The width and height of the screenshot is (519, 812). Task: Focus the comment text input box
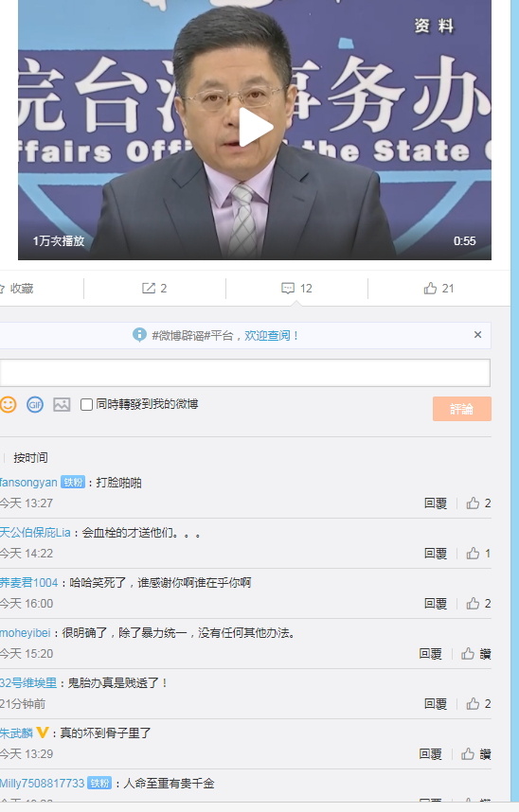tap(244, 372)
